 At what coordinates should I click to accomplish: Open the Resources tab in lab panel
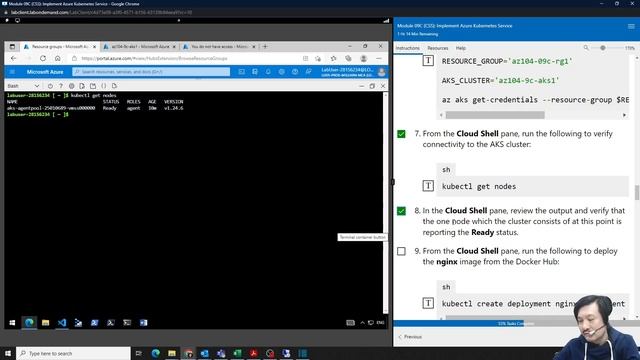(438, 48)
